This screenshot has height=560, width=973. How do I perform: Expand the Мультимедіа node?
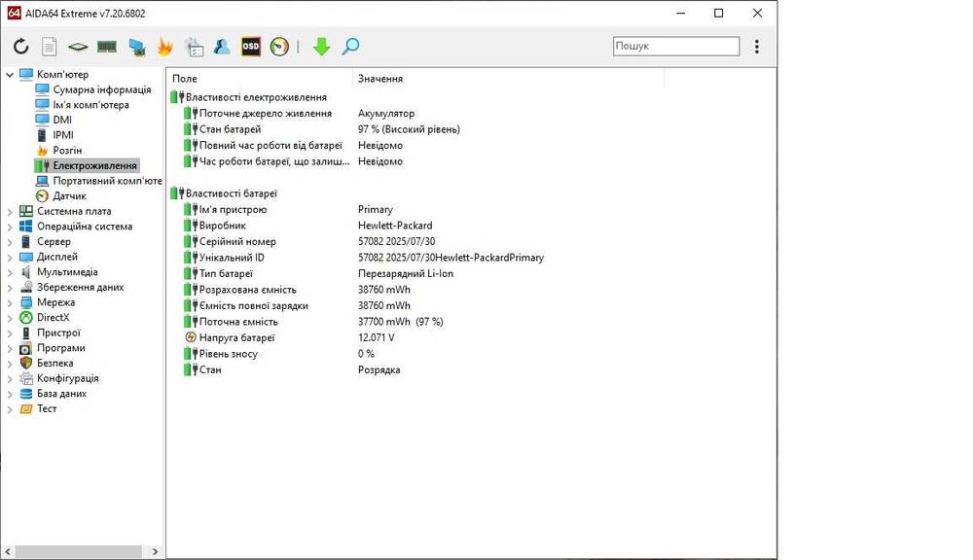point(10,272)
